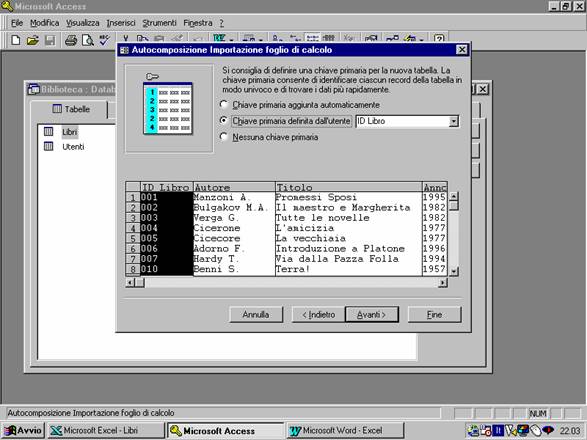Viewport: 587px width, 440px height.
Task: Open the ? help menu
Action: [221, 23]
